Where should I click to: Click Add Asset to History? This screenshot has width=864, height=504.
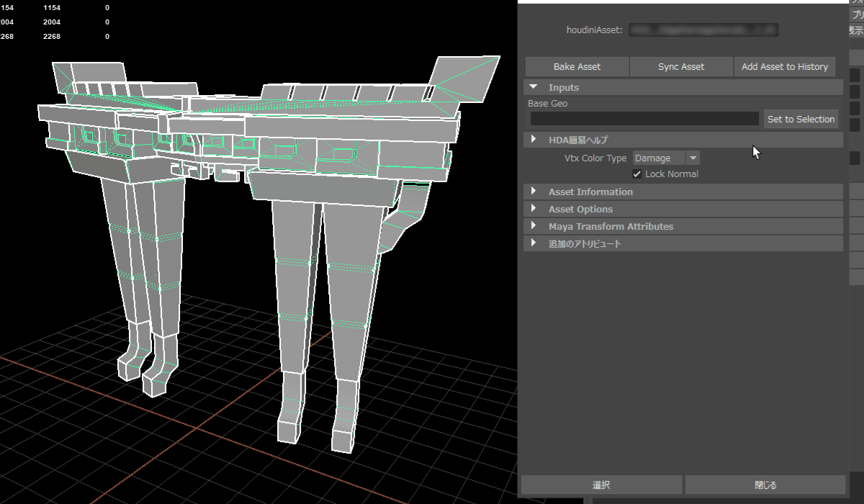tap(784, 67)
